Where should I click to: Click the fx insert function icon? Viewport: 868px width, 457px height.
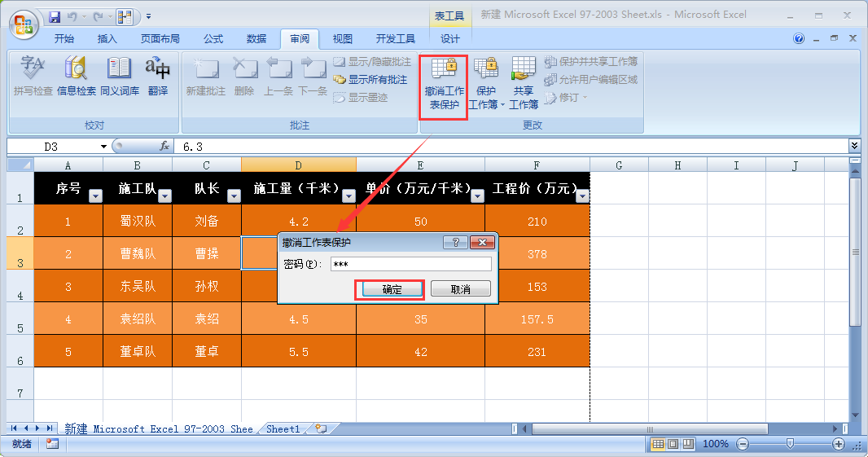(x=164, y=147)
